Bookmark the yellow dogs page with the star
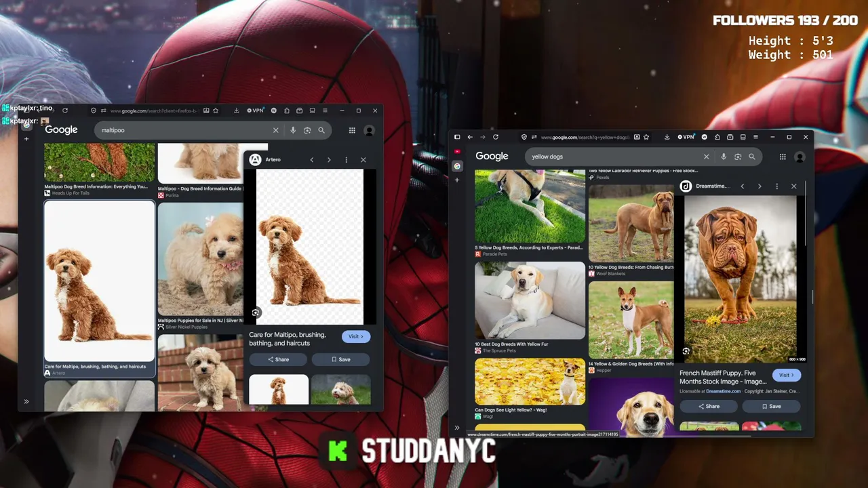Viewport: 868px width, 488px height. [x=646, y=137]
